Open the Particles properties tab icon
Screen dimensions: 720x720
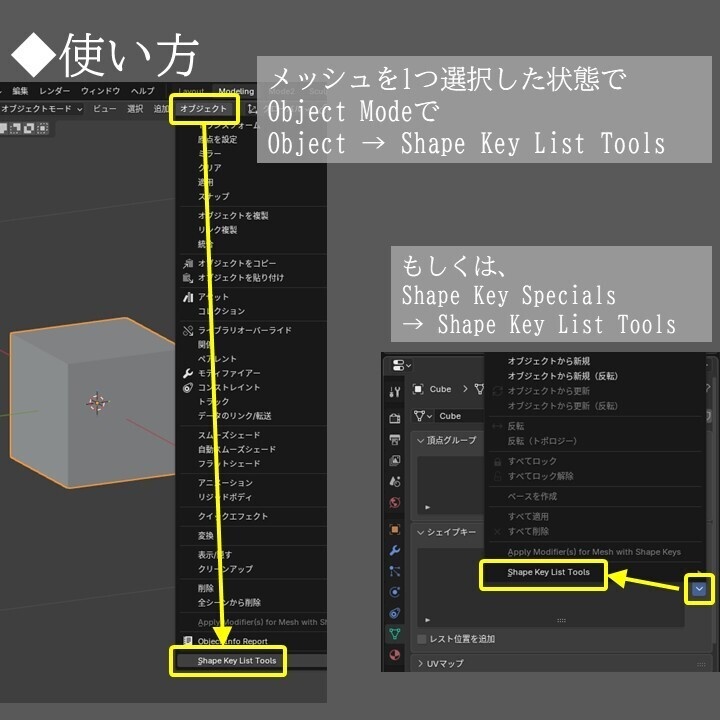[394, 571]
